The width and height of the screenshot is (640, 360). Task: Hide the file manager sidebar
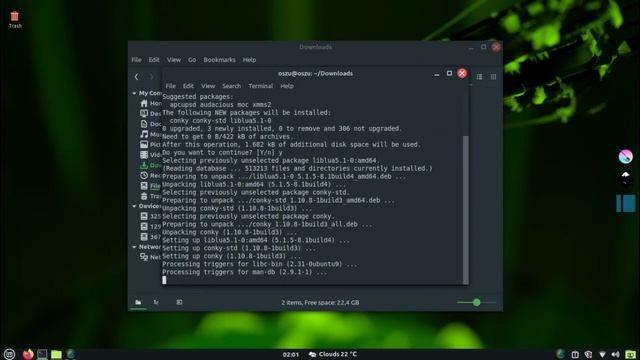[179, 302]
